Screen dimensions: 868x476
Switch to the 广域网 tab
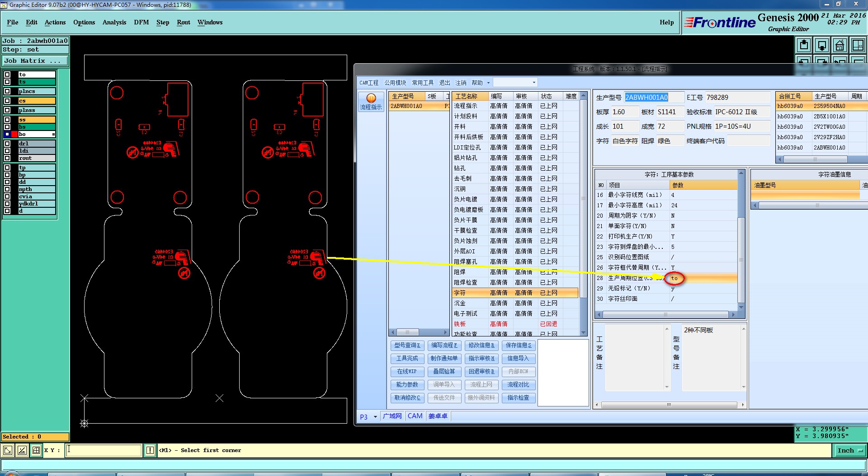tap(392, 416)
